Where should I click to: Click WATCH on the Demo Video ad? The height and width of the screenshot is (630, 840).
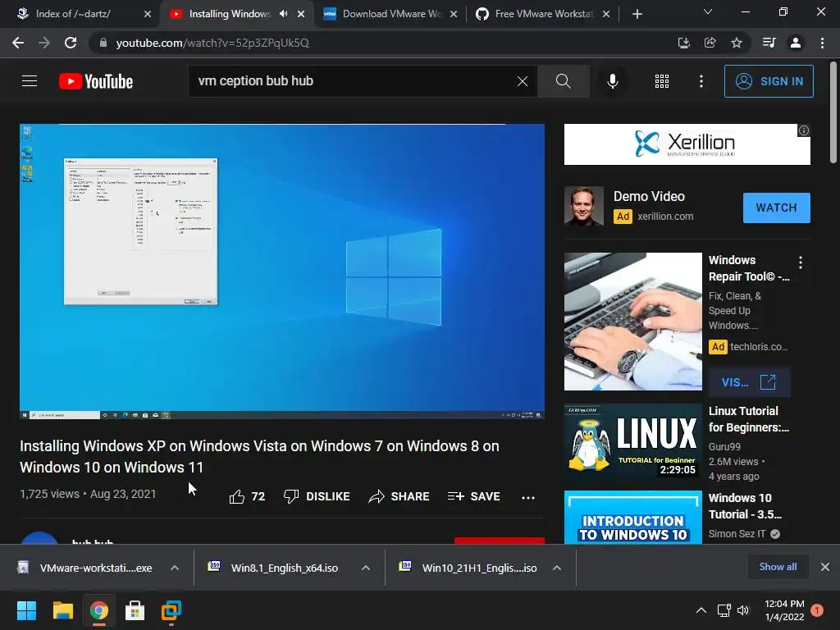[x=776, y=208]
